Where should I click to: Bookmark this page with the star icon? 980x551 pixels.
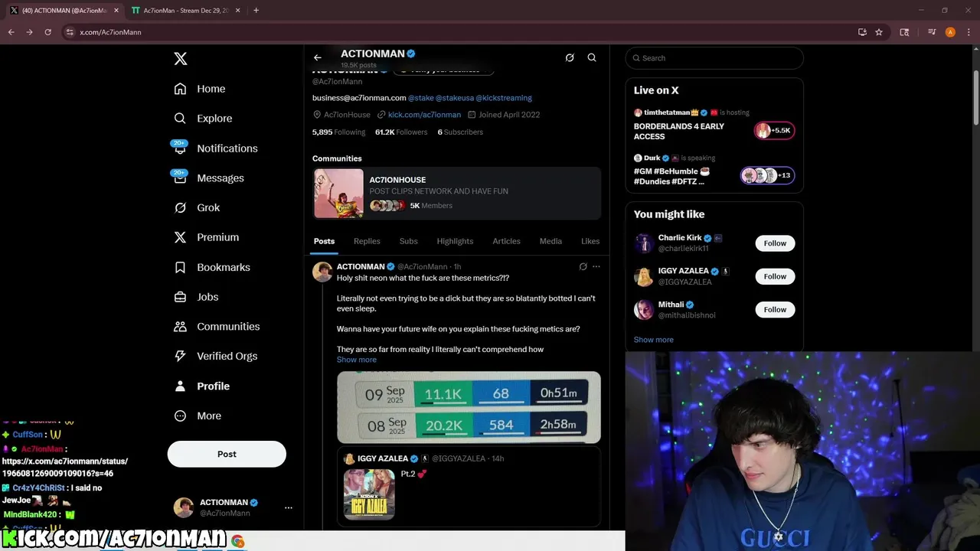(879, 32)
